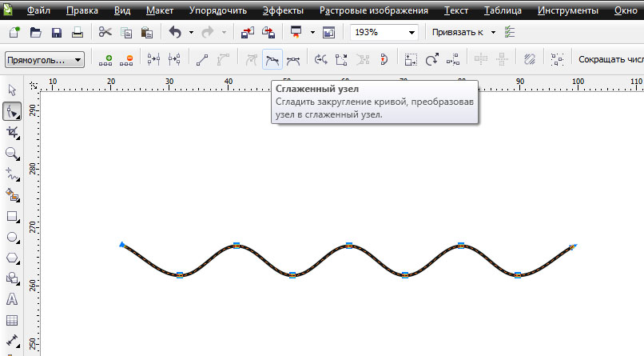Open the Таблица menu
The height and width of the screenshot is (356, 644).
pos(503,10)
